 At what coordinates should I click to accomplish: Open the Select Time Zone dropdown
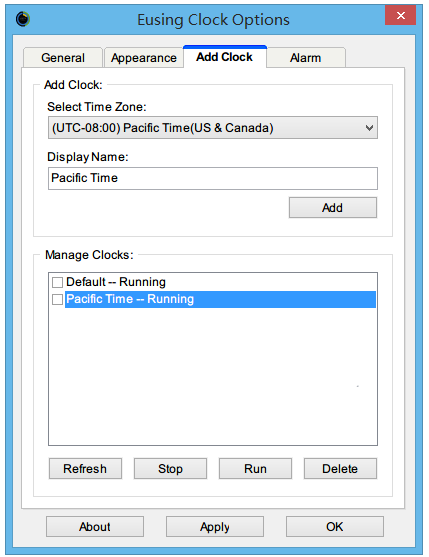pyautogui.click(x=213, y=128)
